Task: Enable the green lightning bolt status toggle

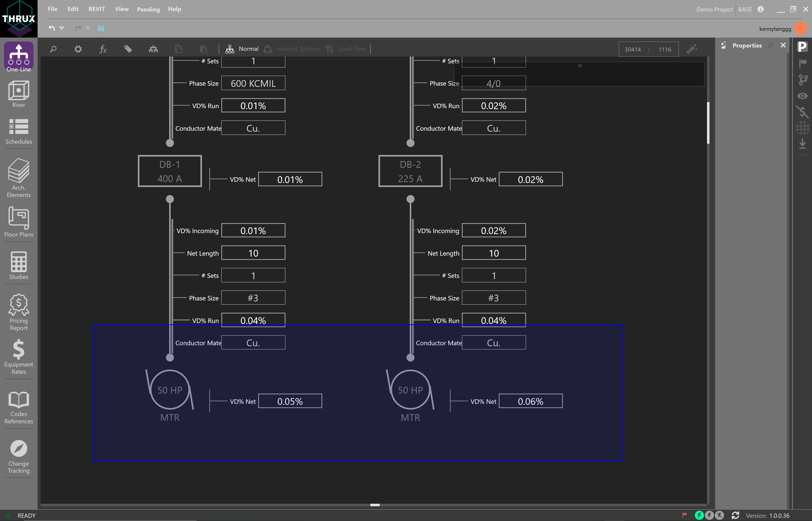Action: (699, 515)
